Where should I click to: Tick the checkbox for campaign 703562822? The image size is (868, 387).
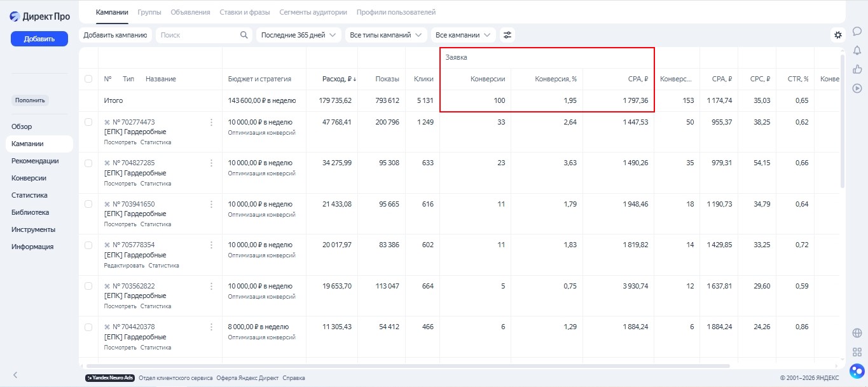pos(88,286)
